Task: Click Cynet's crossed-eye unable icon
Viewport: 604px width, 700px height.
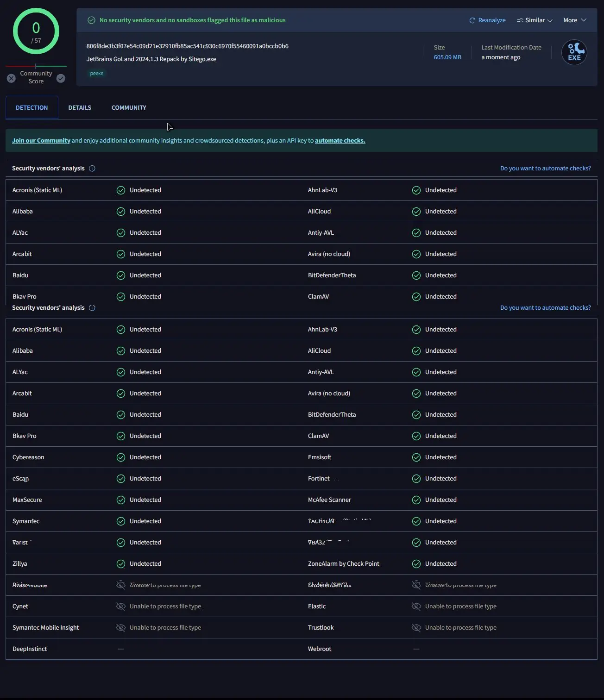Action: click(x=121, y=606)
